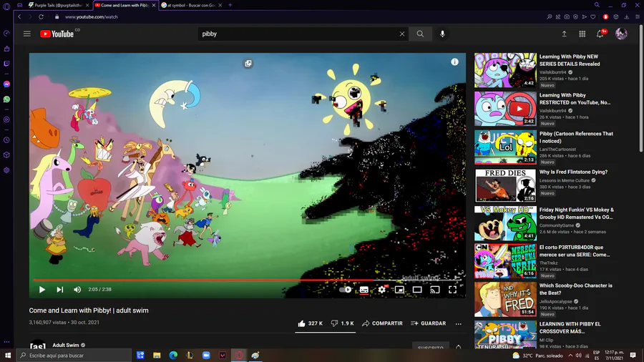Image resolution: width=644 pixels, height=362 pixels.
Task: Open Learning With Pibby NEW SERIES thumbnail
Action: tap(506, 70)
